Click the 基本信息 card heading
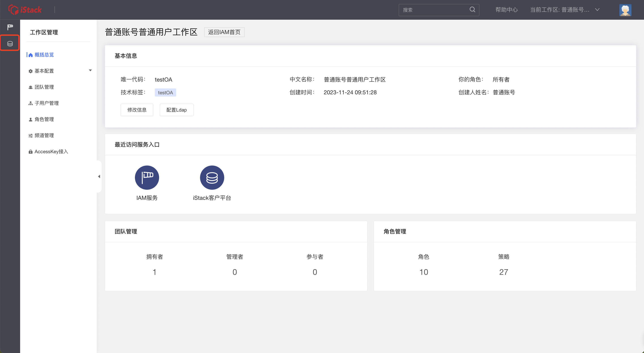Viewport: 644px width, 353px height. [126, 56]
